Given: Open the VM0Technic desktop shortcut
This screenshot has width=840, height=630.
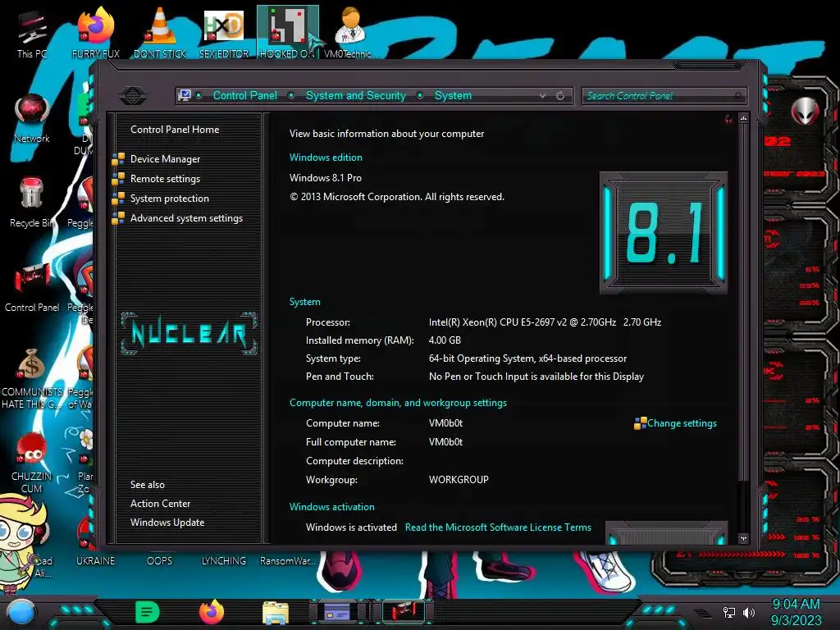Looking at the screenshot, I should (x=351, y=32).
